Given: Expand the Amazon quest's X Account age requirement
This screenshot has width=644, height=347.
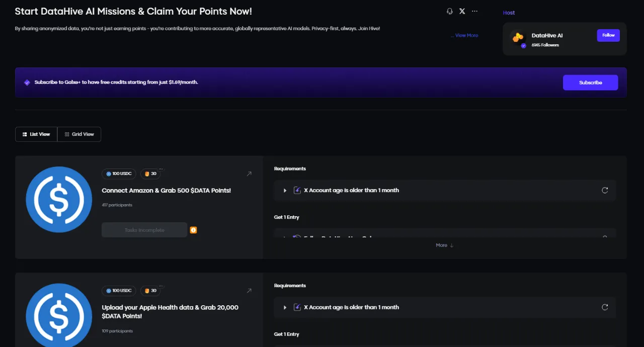Looking at the screenshot, I should click(285, 191).
